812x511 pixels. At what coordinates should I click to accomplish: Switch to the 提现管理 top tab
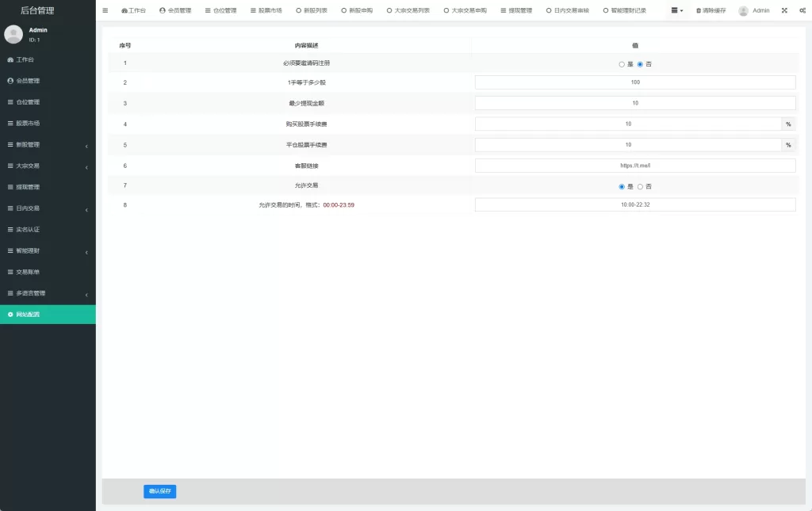[x=516, y=10]
